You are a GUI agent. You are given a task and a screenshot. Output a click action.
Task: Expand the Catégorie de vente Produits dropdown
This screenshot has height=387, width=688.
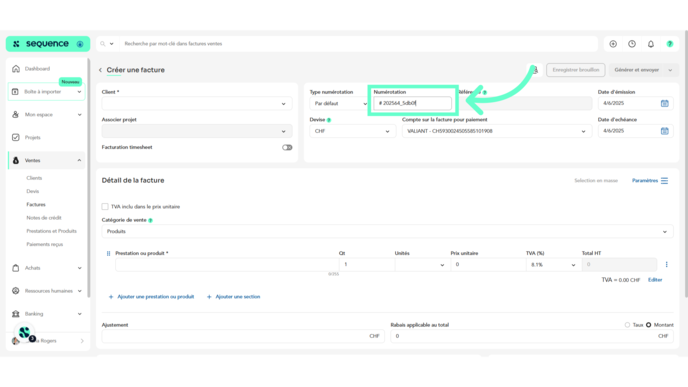[x=387, y=231]
